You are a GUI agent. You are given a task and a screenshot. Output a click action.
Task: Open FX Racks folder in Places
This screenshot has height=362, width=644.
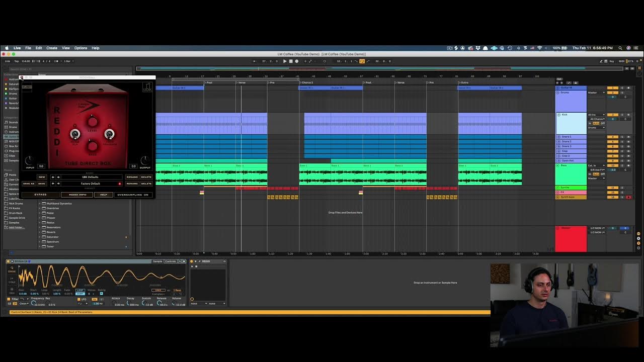[14, 208]
